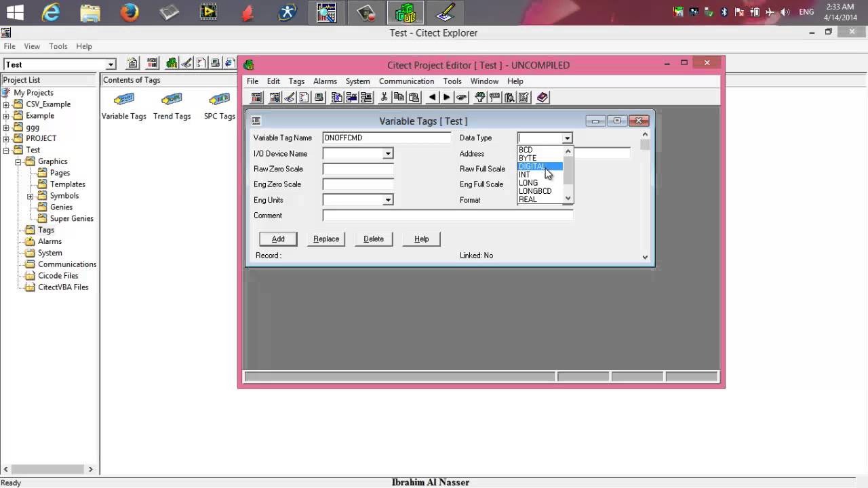The width and height of the screenshot is (868, 488).
Task: Click the scissors Cut icon in Project Editor toolbar
Action: (384, 97)
